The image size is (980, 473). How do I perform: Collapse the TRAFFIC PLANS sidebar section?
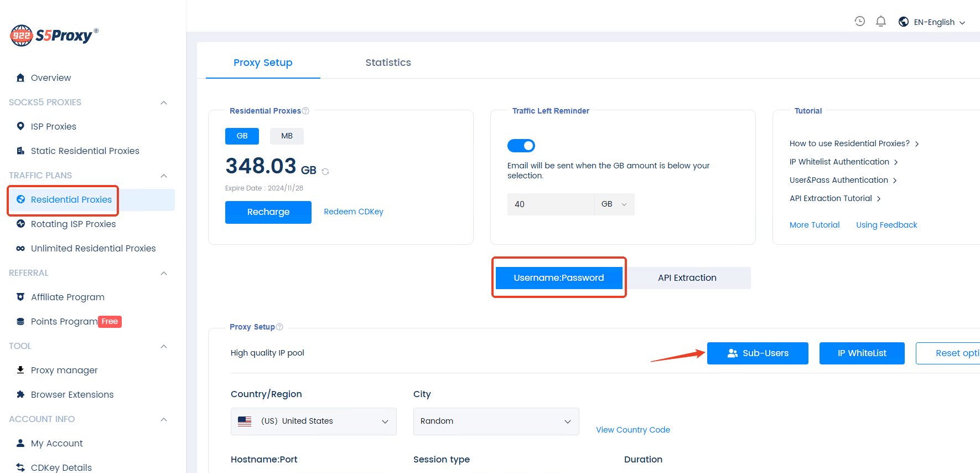tap(164, 176)
